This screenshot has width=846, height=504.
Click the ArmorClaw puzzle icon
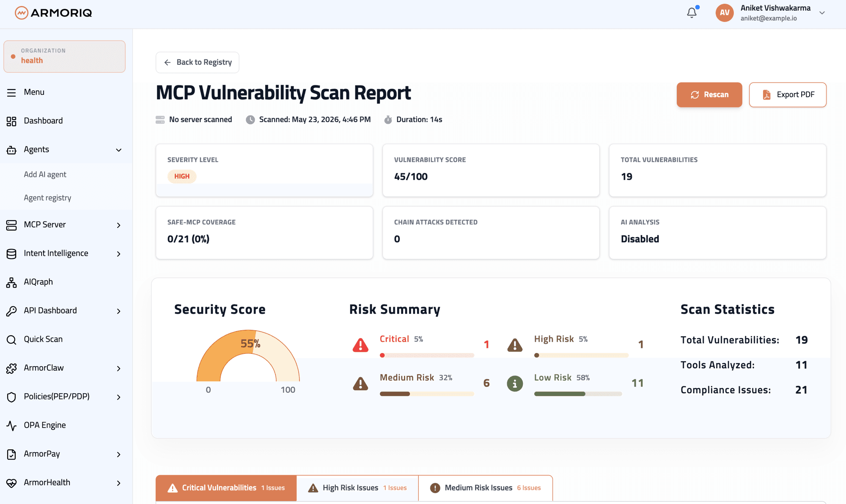pos(11,368)
